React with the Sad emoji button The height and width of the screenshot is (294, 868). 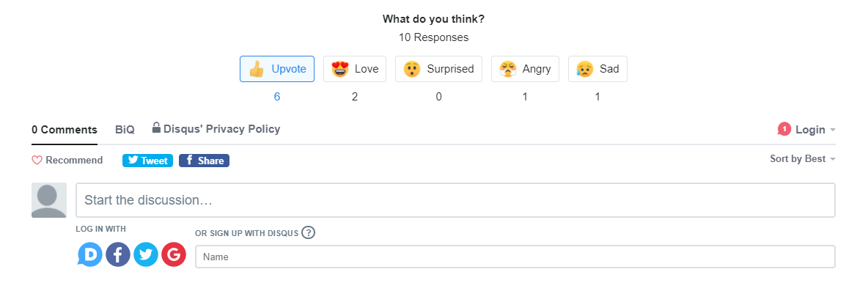[597, 69]
